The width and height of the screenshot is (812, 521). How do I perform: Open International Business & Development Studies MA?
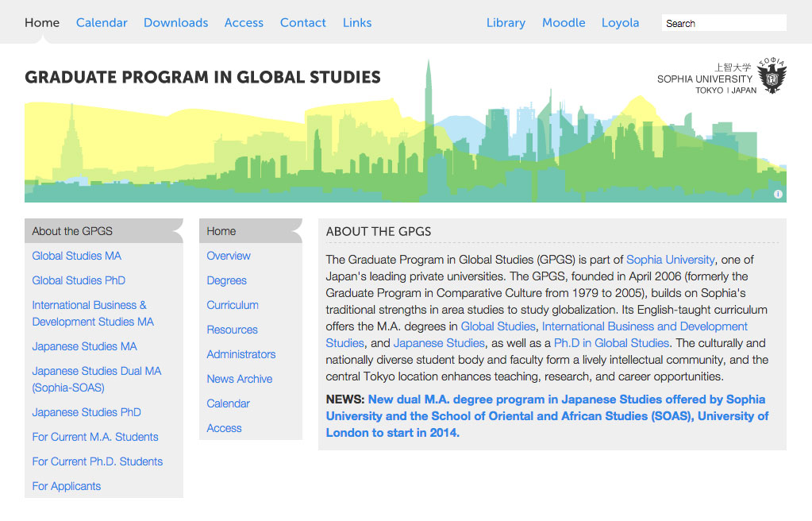(x=93, y=313)
